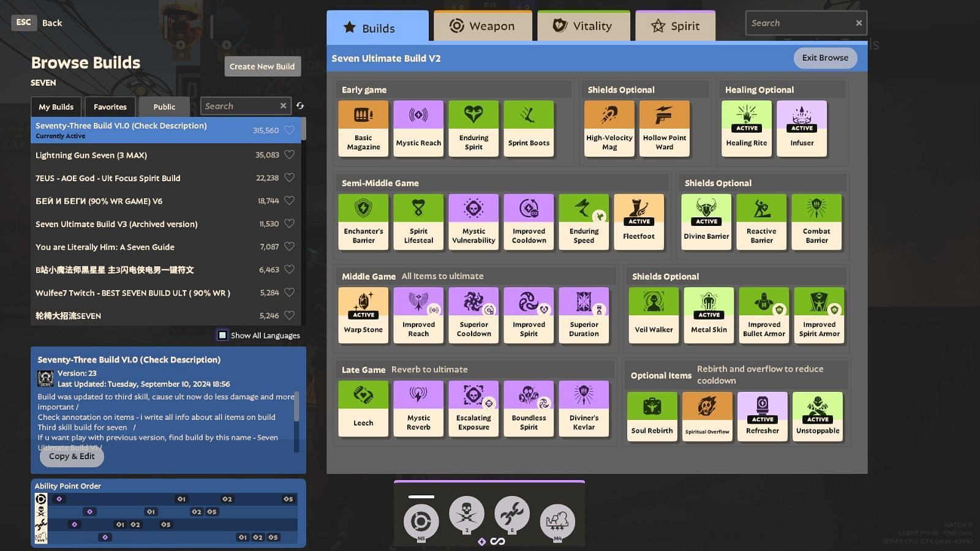Refresh the public builds list

(x=300, y=106)
